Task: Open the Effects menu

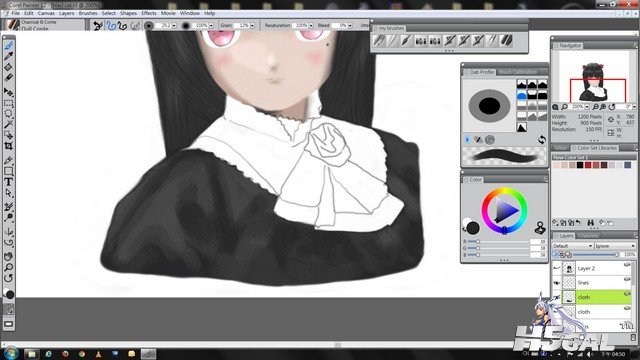Action: click(149, 13)
